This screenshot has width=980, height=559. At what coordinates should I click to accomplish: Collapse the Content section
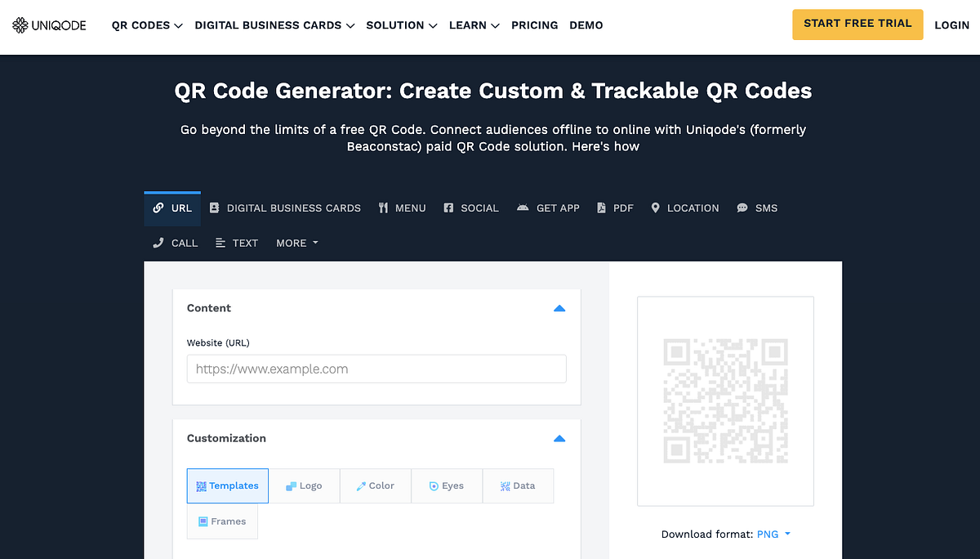pyautogui.click(x=559, y=308)
